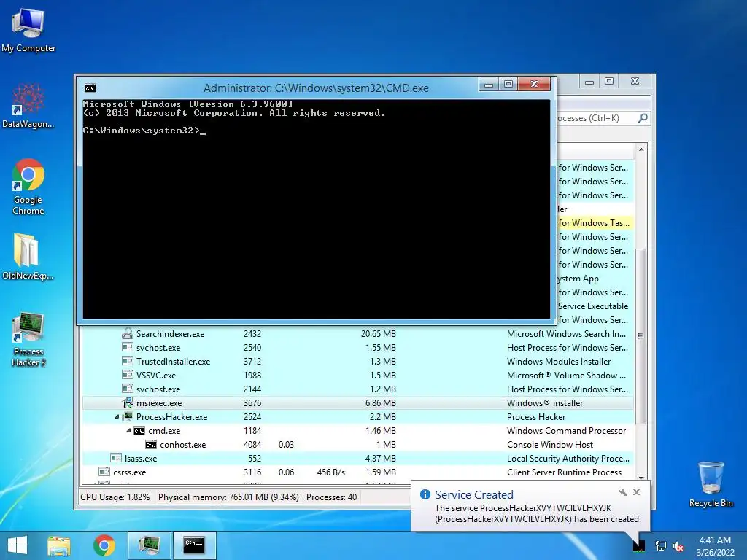Click the Service Created notification title
The width and height of the screenshot is (747, 560).
pyautogui.click(x=473, y=495)
